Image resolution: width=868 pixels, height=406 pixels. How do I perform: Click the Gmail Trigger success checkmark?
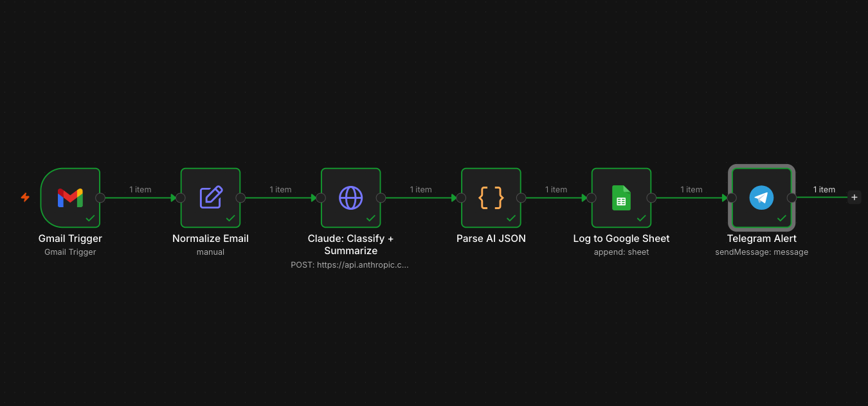coord(90,218)
